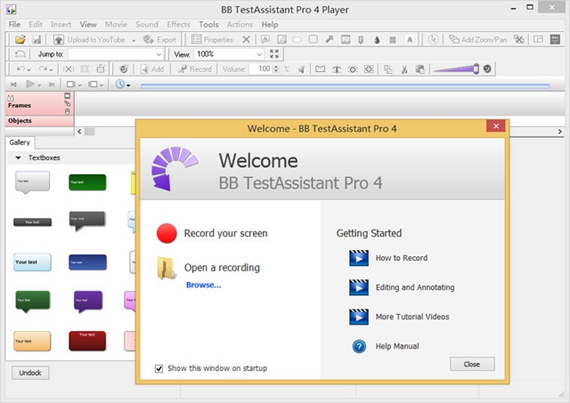Click the Add Zoom/Pan button
This screenshot has width=570, height=403.
[x=478, y=39]
